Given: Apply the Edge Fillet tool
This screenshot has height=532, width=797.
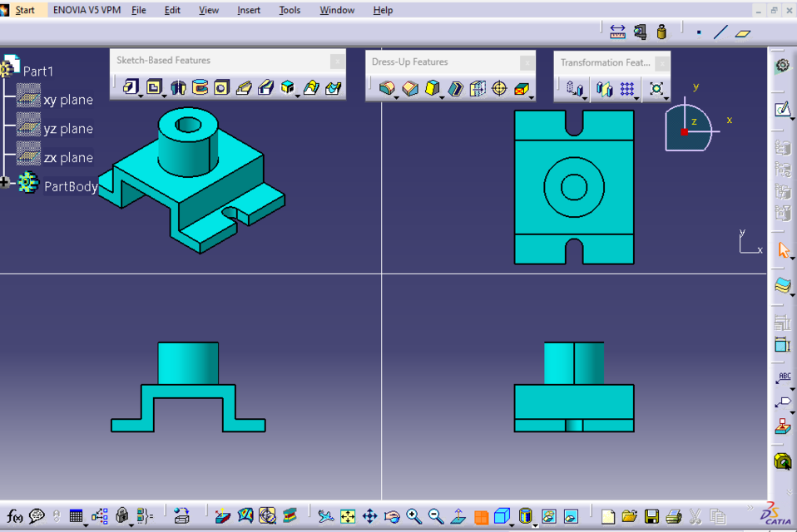Looking at the screenshot, I should click(387, 87).
